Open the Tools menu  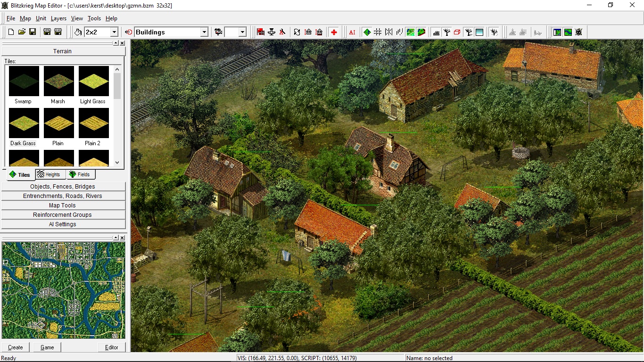[x=94, y=18]
